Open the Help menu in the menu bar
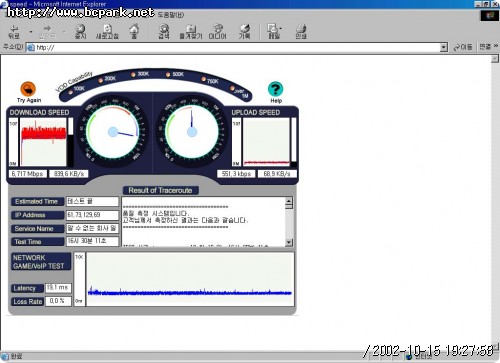 click(x=171, y=15)
